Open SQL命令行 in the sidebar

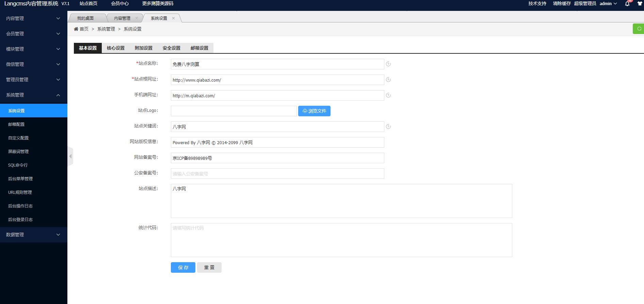pyautogui.click(x=18, y=165)
